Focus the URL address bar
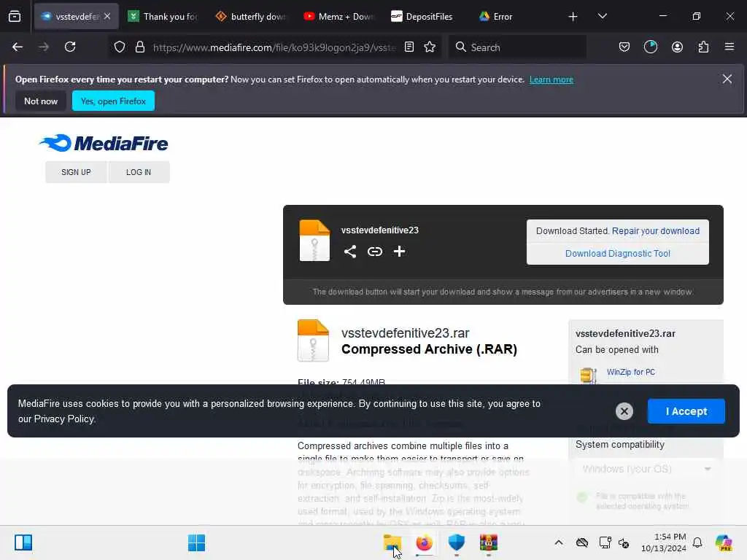This screenshot has height=560, width=747. 274,47
